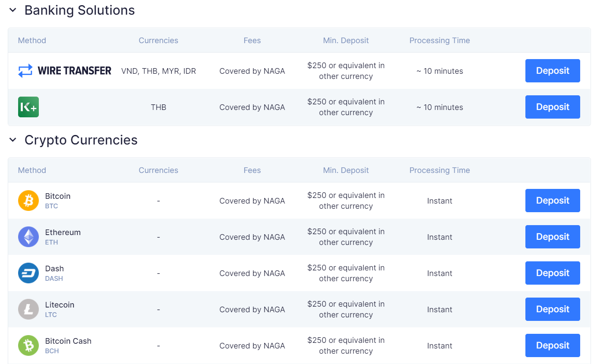Click the green K+ bank logo
The image size is (597, 364).
point(28,107)
